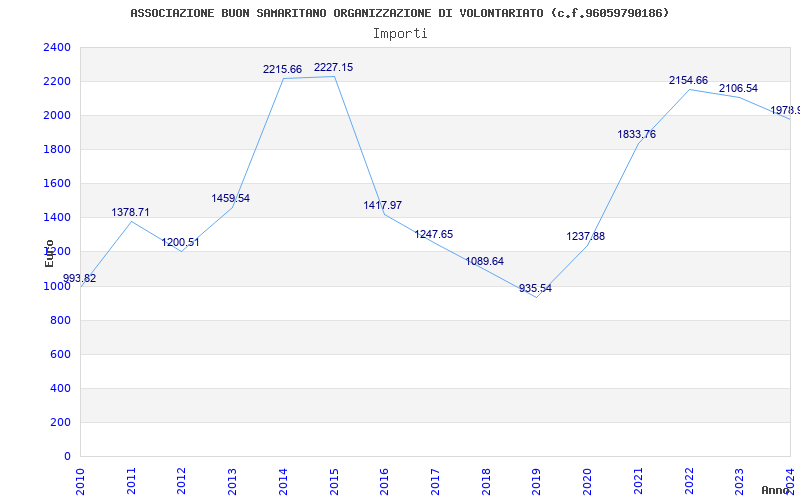Click x-axis year 2019
Viewport: 800px width, 500px height.
537,481
